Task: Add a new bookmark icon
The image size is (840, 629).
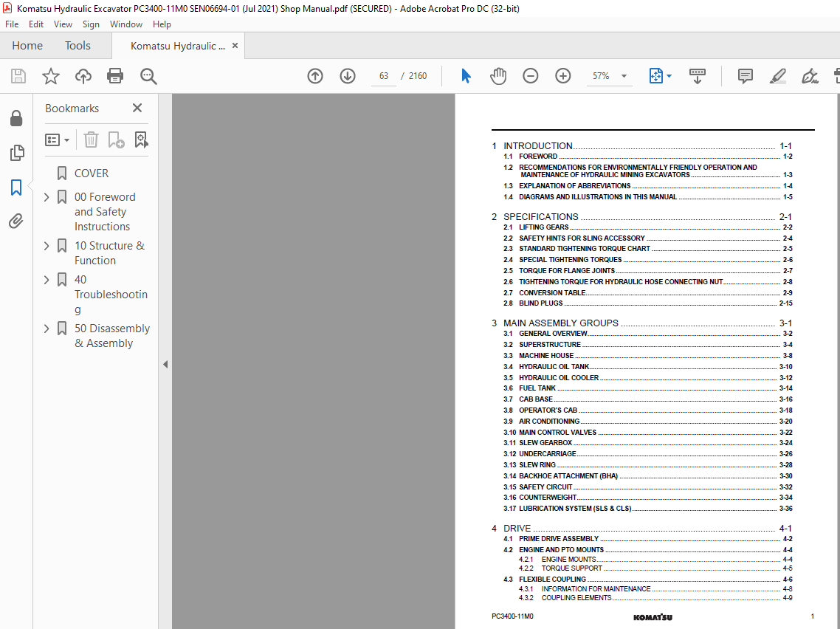Action: coord(116,140)
